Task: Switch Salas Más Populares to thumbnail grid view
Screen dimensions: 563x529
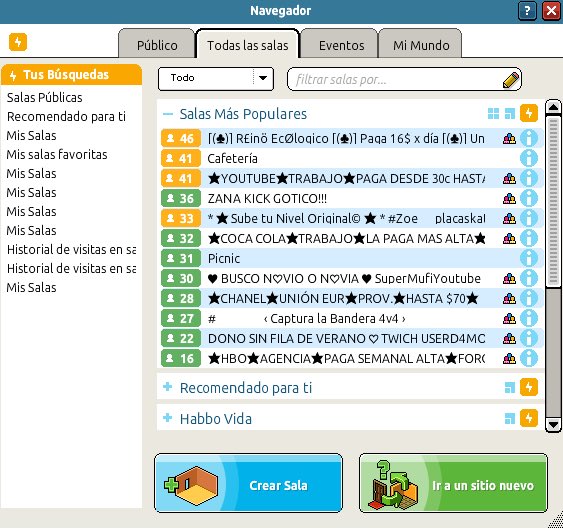Action: [x=493, y=114]
